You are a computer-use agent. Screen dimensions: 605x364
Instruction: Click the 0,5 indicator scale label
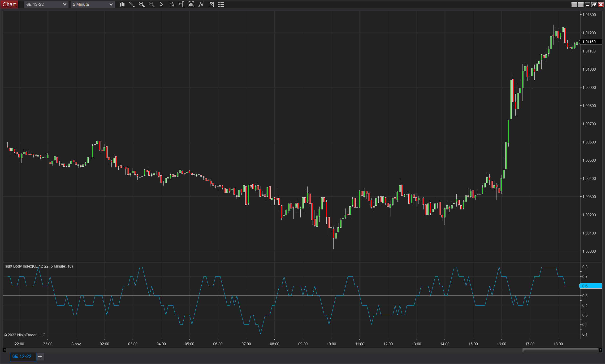[x=585, y=296]
